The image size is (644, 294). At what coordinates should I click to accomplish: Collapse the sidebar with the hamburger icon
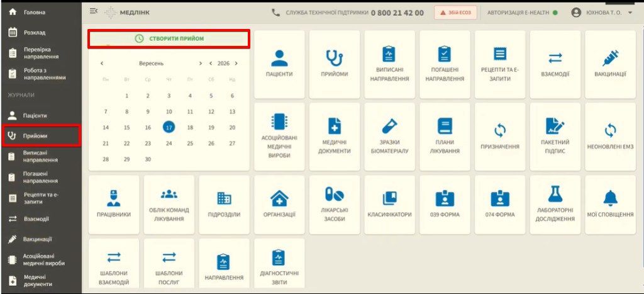[x=93, y=11]
